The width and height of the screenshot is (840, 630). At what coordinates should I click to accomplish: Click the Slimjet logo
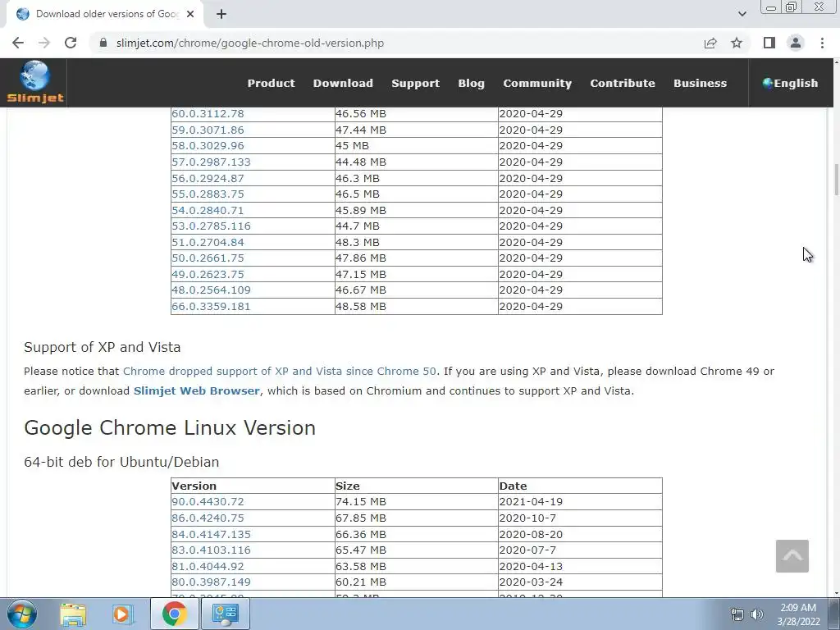(x=34, y=82)
